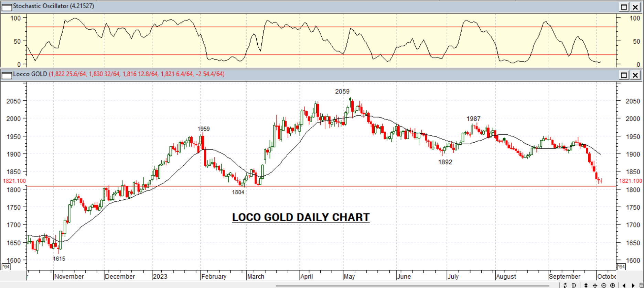Open the D periodicity button
644x288 pixels.
574,285
